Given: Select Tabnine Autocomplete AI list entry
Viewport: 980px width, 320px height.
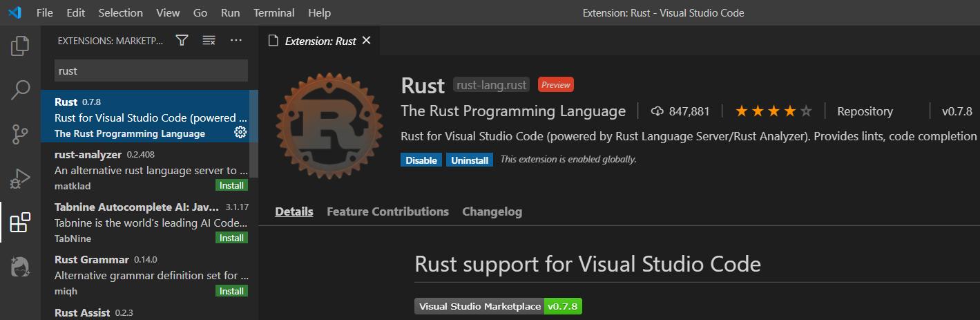Looking at the screenshot, I should tap(149, 221).
